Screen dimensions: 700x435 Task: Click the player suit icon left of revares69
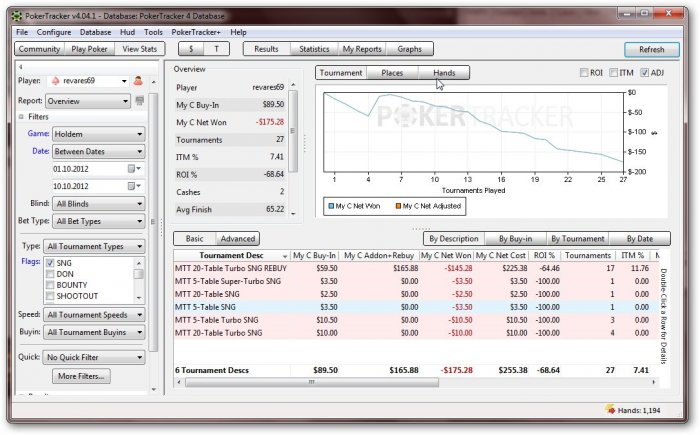[x=56, y=81]
